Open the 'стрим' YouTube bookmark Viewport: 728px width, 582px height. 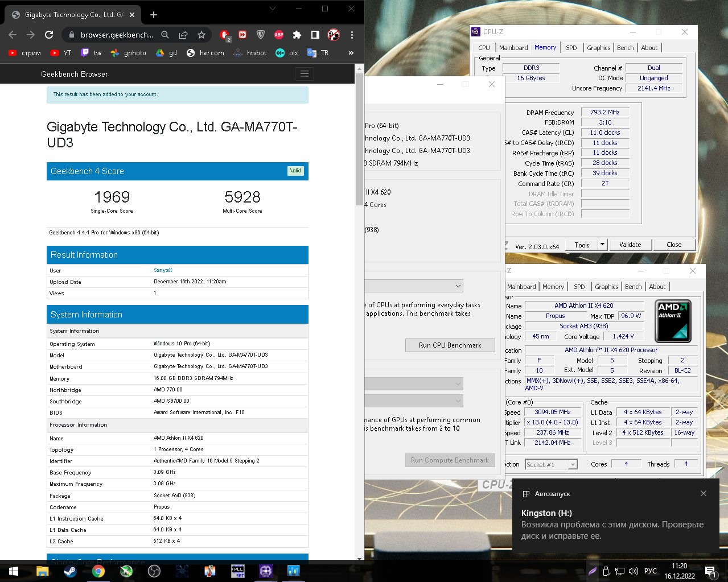pyautogui.click(x=24, y=53)
